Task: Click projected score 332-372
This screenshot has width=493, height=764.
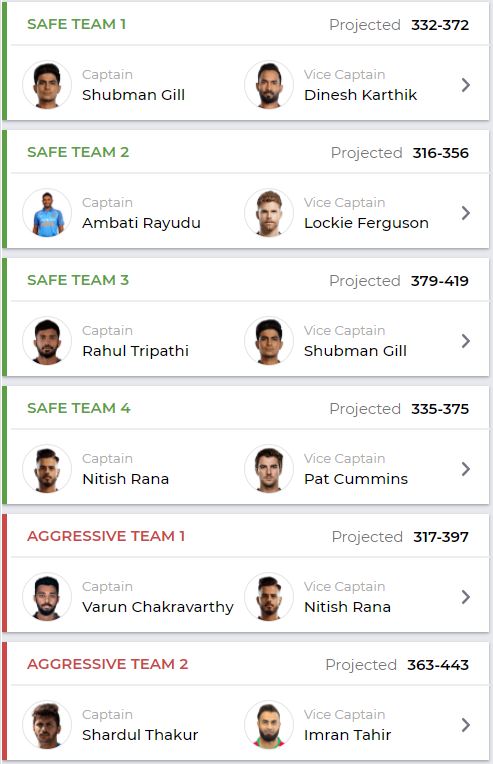Action: coord(440,25)
